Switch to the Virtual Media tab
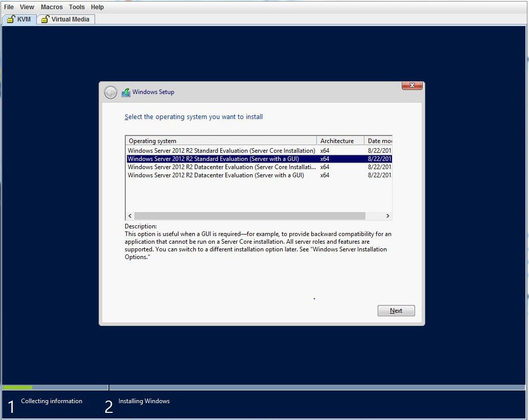 [x=65, y=19]
